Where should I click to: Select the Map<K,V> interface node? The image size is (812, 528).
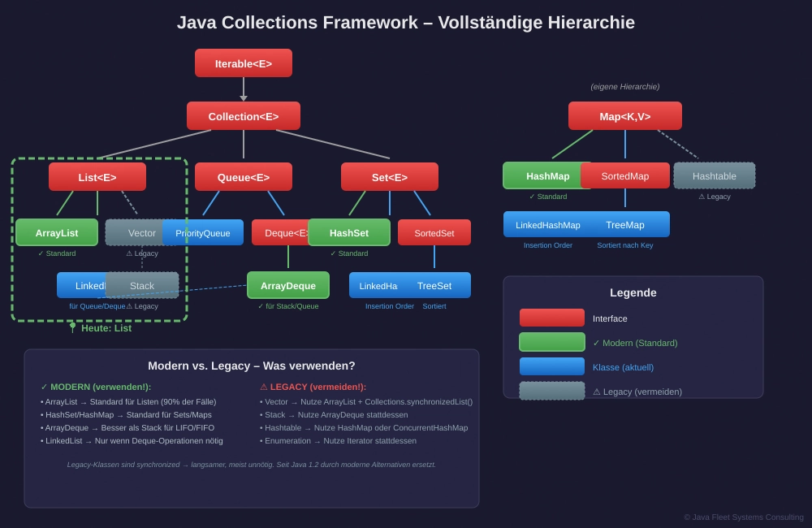[625, 116]
